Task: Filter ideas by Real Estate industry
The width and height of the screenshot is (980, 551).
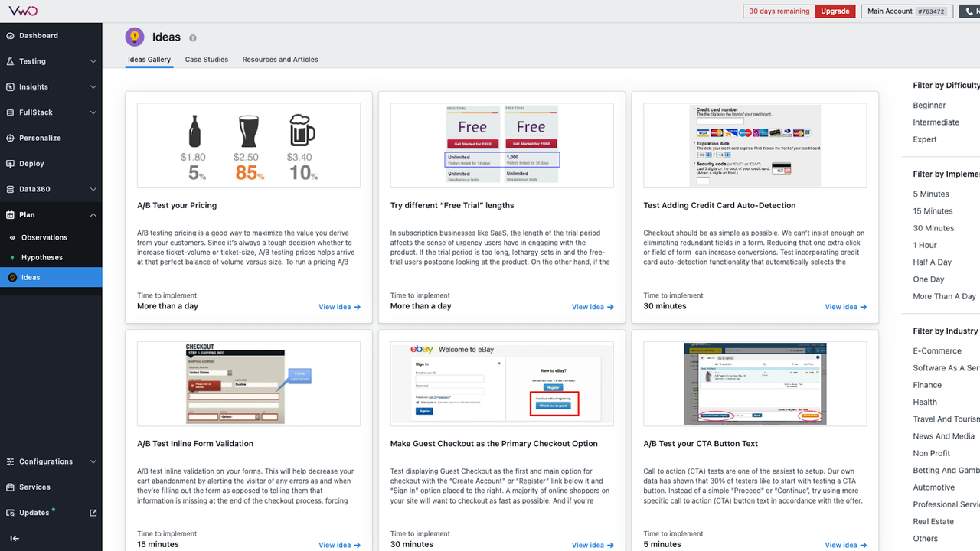Action: 933,522
